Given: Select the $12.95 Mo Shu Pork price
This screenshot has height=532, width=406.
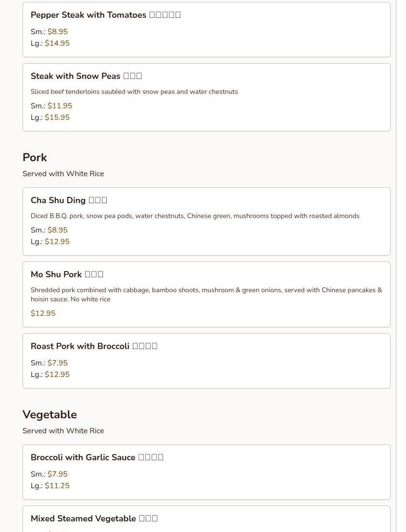Looking at the screenshot, I should point(43,313).
